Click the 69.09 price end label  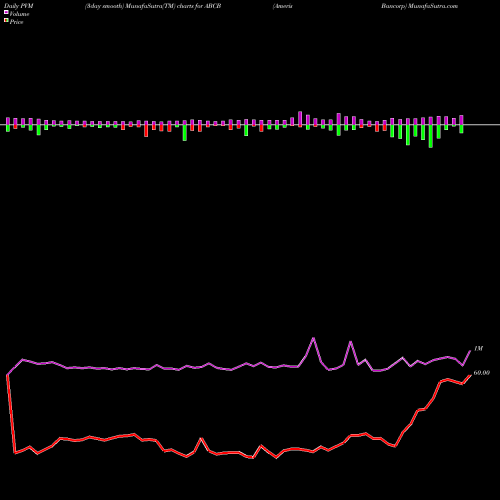tap(482, 373)
